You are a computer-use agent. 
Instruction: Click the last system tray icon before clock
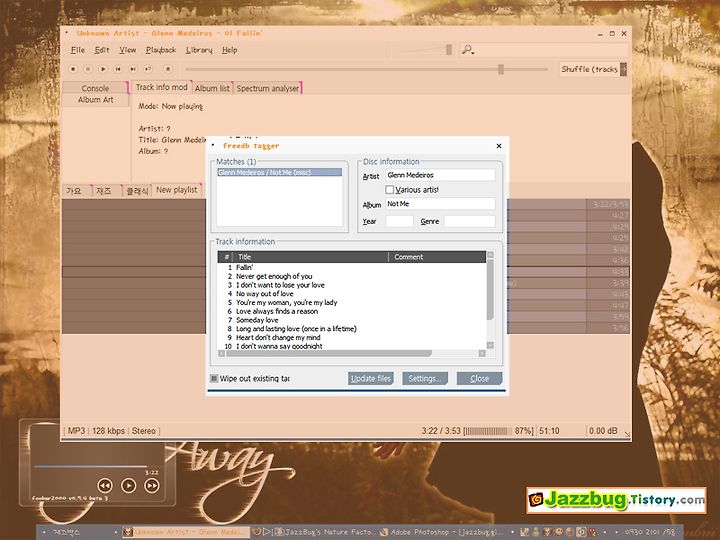tap(592, 532)
